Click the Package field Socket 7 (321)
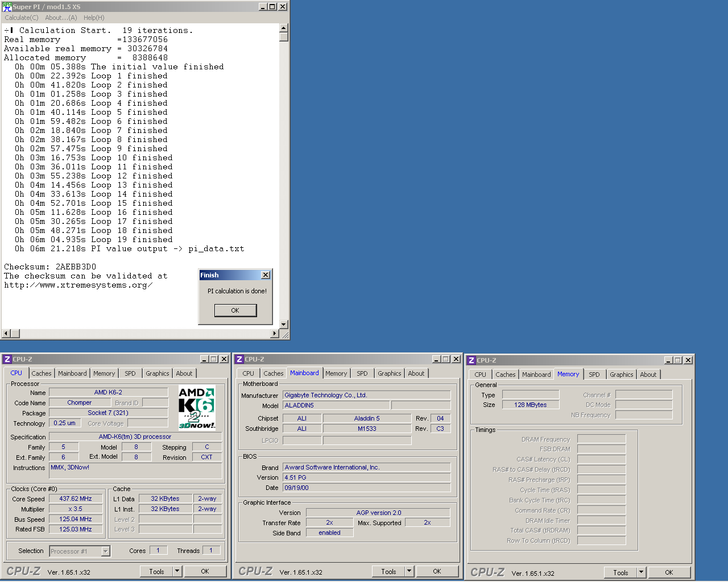728x582 pixels. point(108,413)
